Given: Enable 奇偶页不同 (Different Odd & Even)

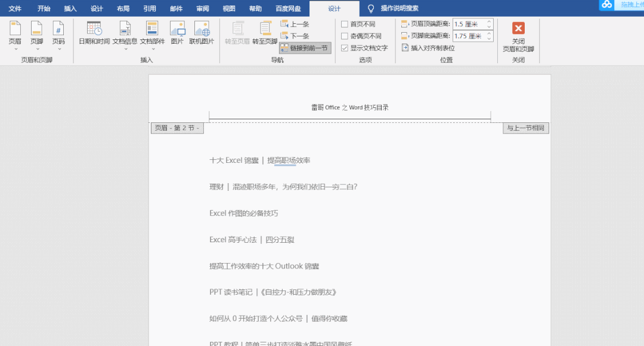Looking at the screenshot, I should (x=345, y=36).
